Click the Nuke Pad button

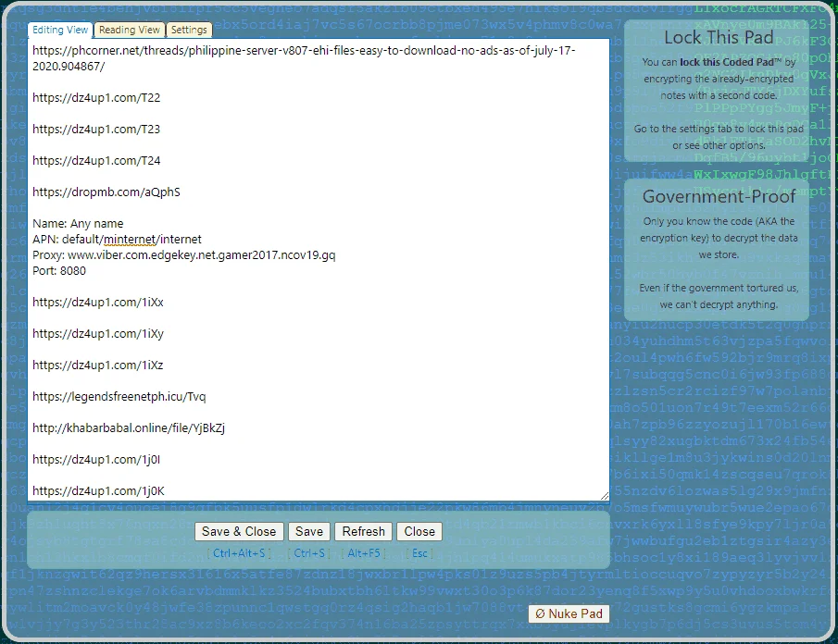tap(569, 613)
